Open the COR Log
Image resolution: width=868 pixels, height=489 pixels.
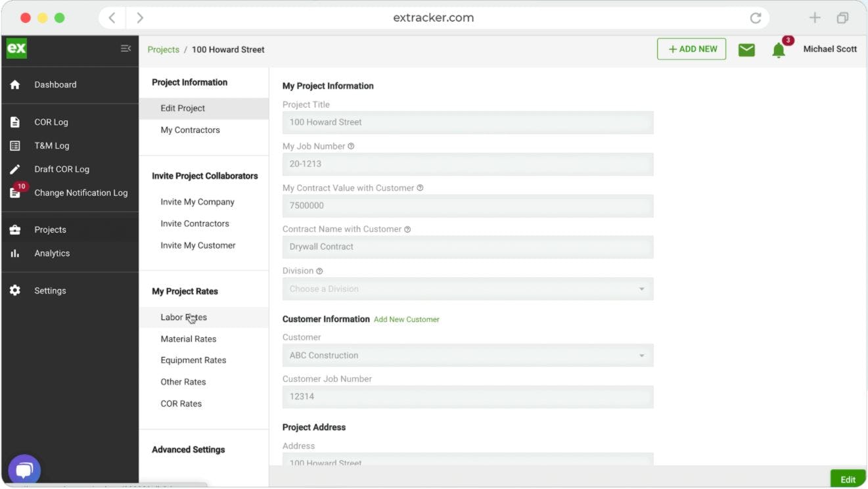(x=51, y=122)
